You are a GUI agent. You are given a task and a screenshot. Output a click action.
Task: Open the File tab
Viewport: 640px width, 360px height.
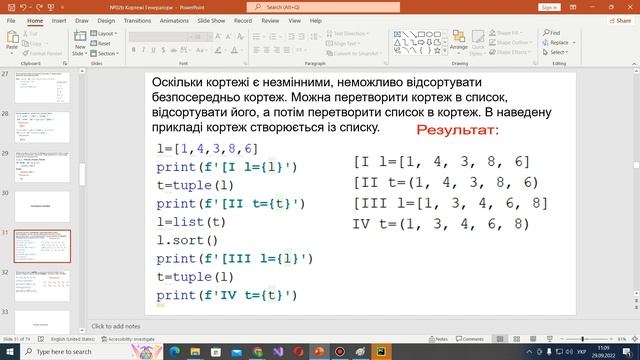tap(11, 20)
